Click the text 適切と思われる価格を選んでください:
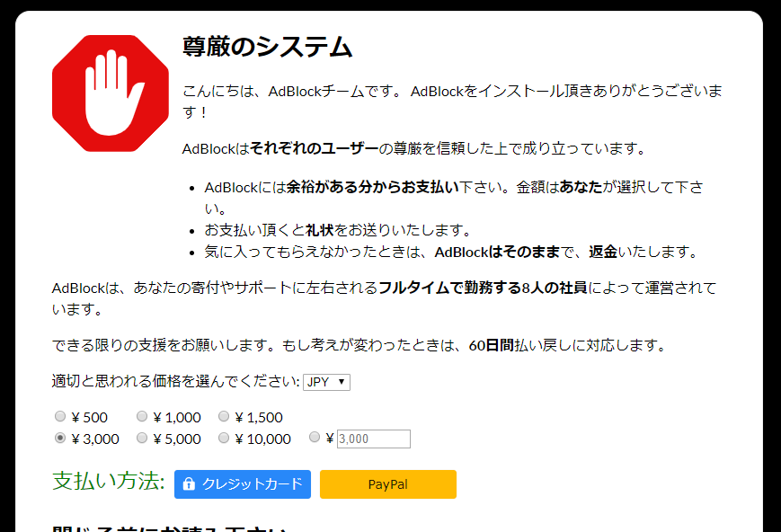This screenshot has height=532, width=781. coord(176,382)
